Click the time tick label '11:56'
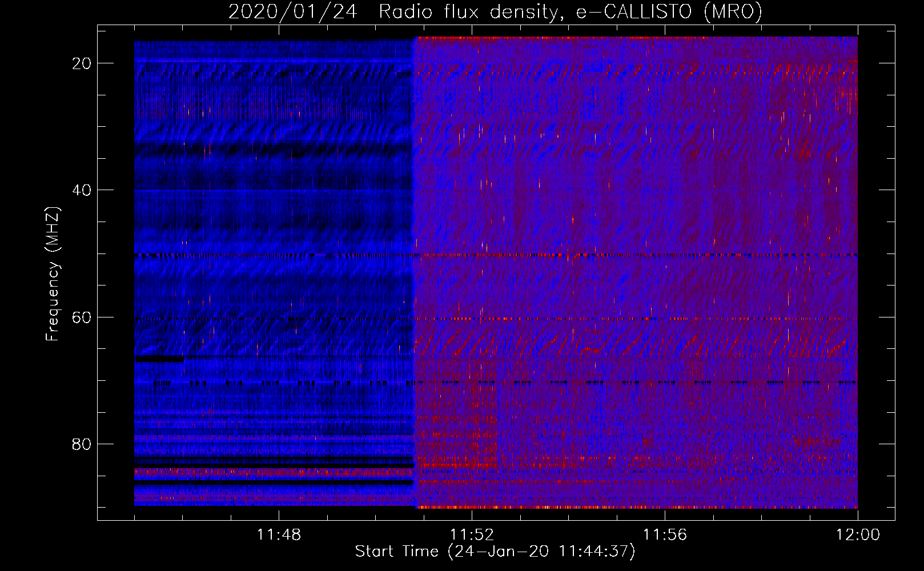 point(665,535)
